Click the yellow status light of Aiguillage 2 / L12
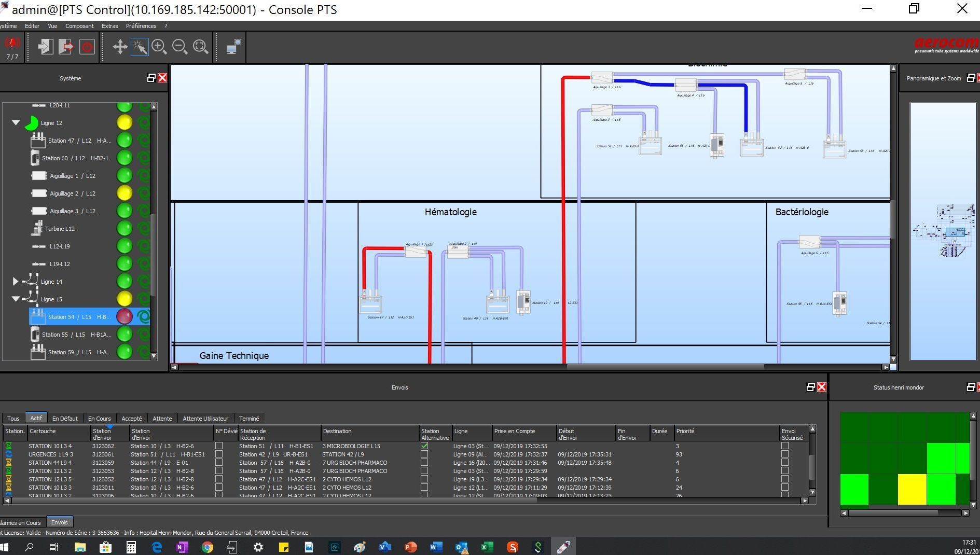 (x=125, y=193)
